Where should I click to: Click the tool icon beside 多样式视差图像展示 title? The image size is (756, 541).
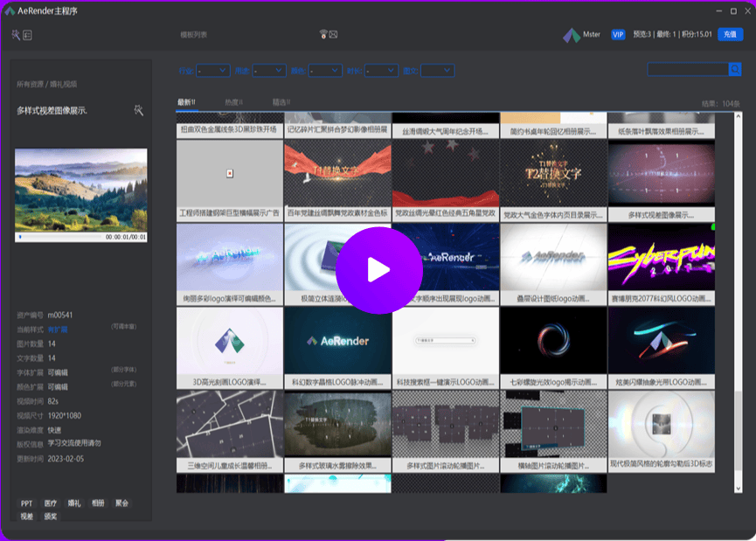[138, 110]
